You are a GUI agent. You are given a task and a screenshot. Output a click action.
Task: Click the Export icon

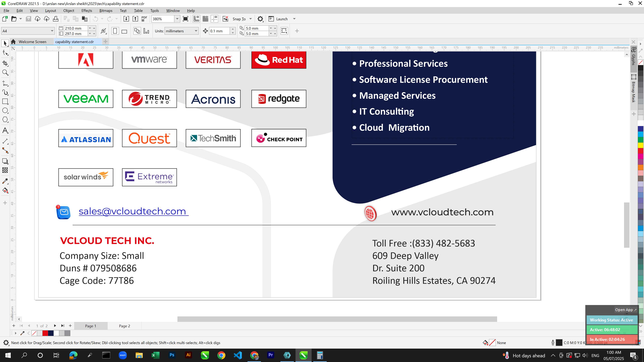[x=135, y=19]
